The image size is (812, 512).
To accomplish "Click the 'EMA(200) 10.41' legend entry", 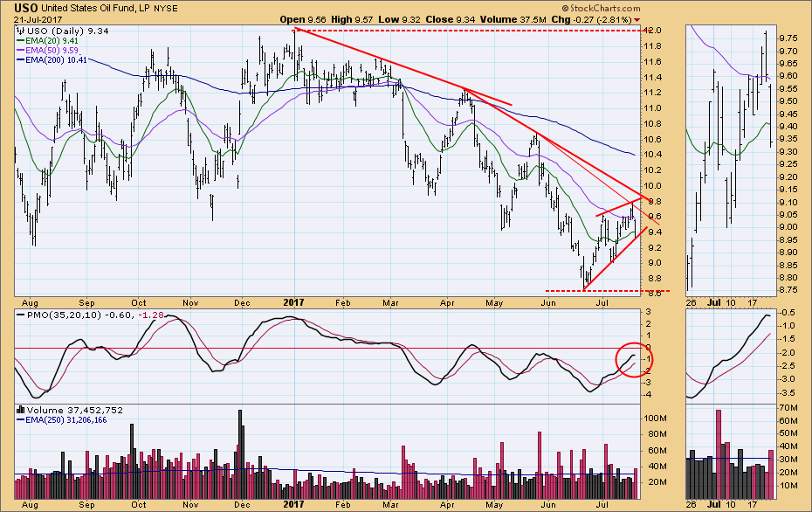I will [56, 60].
